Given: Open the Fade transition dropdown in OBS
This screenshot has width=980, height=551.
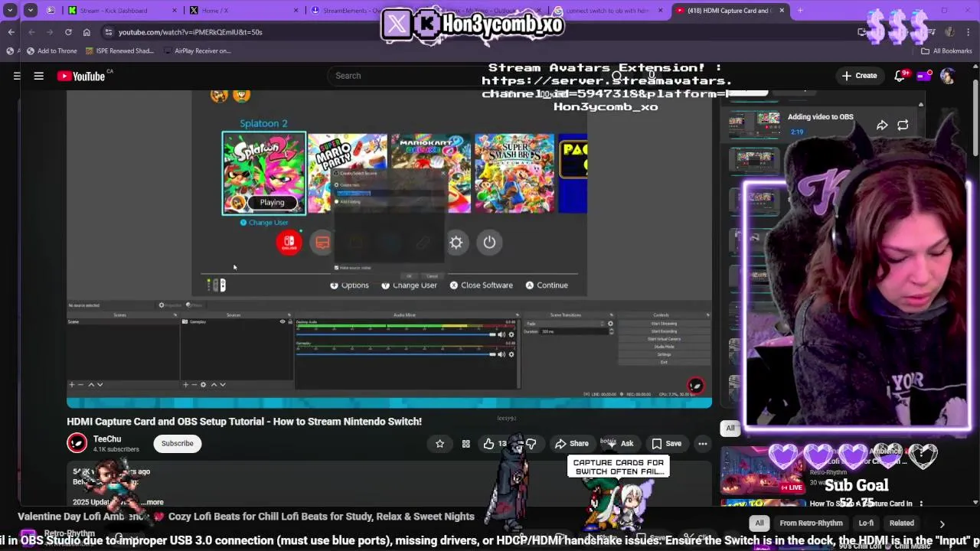Looking at the screenshot, I should [x=567, y=324].
